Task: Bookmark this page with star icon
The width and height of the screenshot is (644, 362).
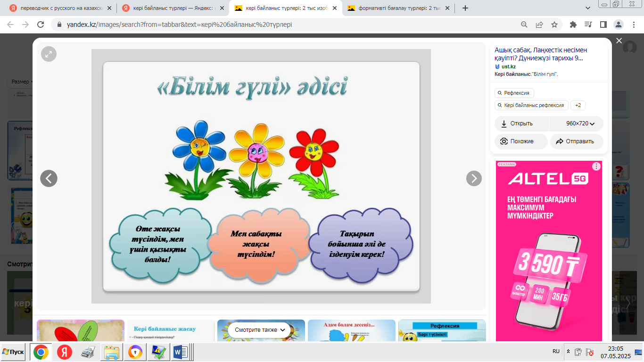Action: (x=554, y=25)
